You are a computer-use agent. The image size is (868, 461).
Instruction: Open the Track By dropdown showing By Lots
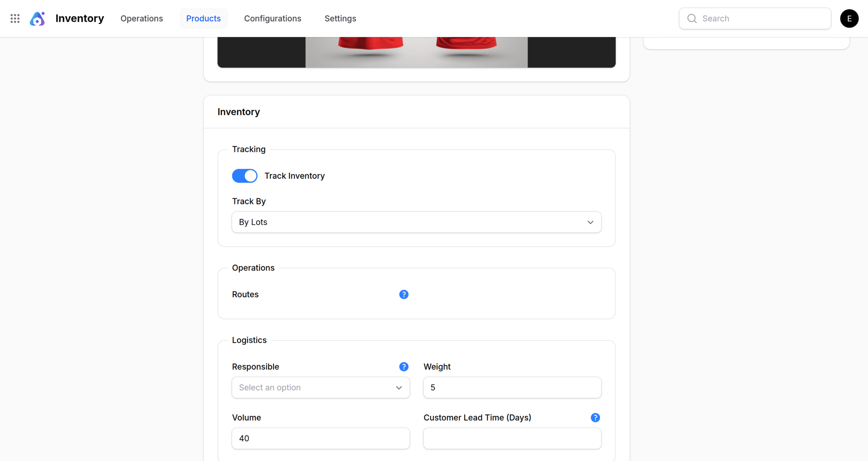pos(407,222)
